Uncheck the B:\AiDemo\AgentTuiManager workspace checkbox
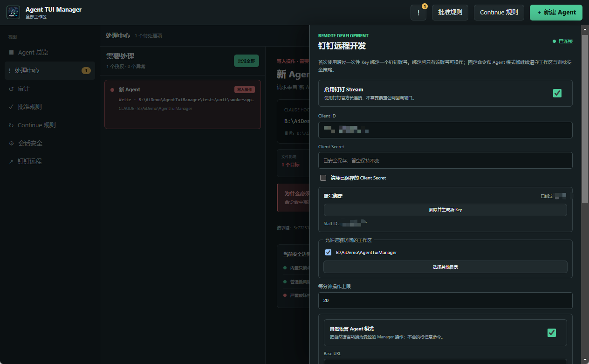589x364 pixels. [328, 252]
